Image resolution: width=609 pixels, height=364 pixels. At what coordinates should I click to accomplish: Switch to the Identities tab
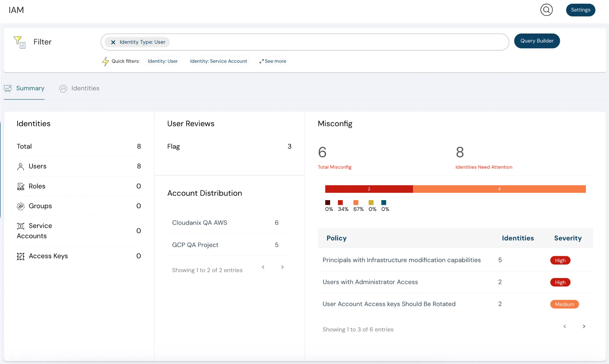85,88
